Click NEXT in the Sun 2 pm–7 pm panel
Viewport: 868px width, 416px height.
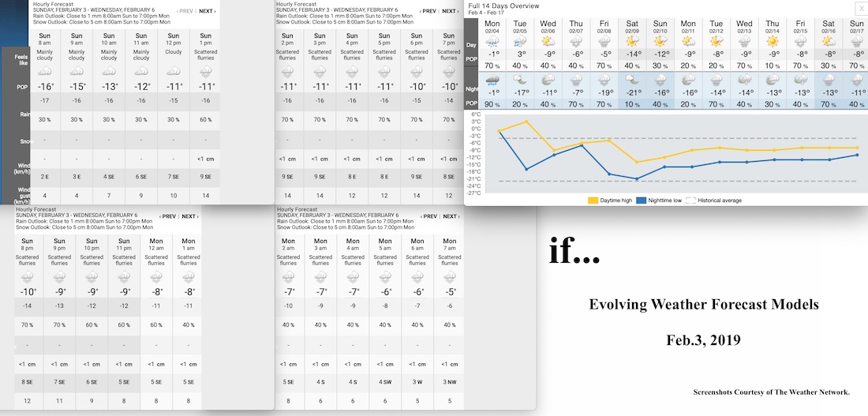[x=450, y=11]
